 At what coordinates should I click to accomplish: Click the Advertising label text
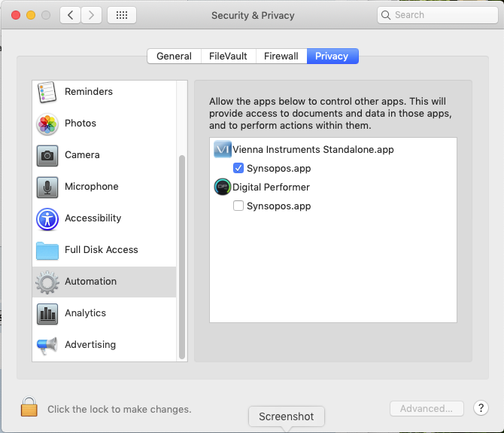point(90,345)
